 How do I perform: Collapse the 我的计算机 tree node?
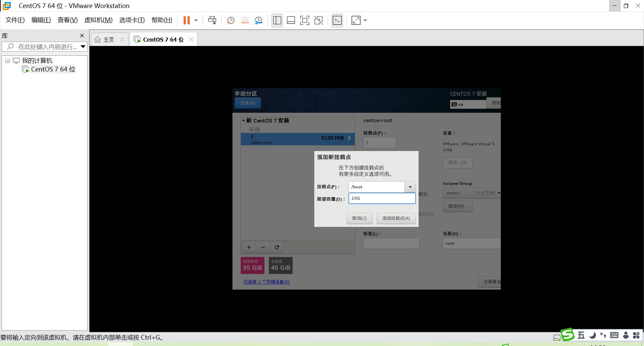click(x=7, y=61)
